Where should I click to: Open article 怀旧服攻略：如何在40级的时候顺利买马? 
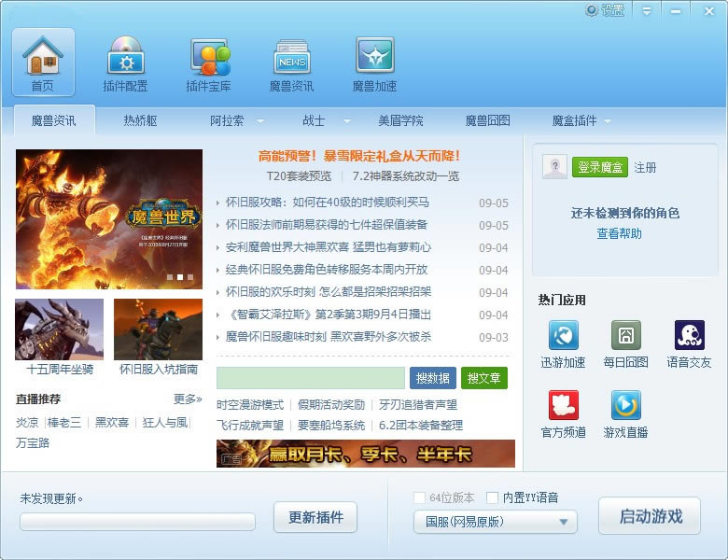pyautogui.click(x=328, y=203)
